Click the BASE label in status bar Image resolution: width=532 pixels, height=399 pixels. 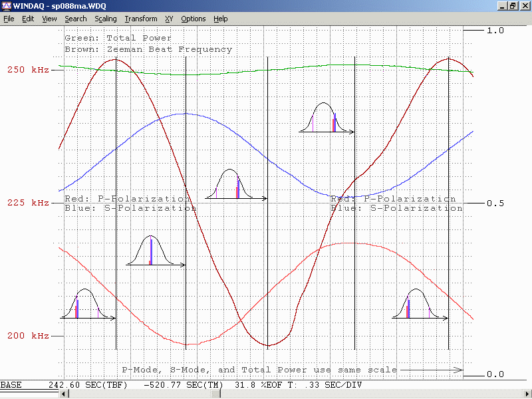pyautogui.click(x=11, y=385)
